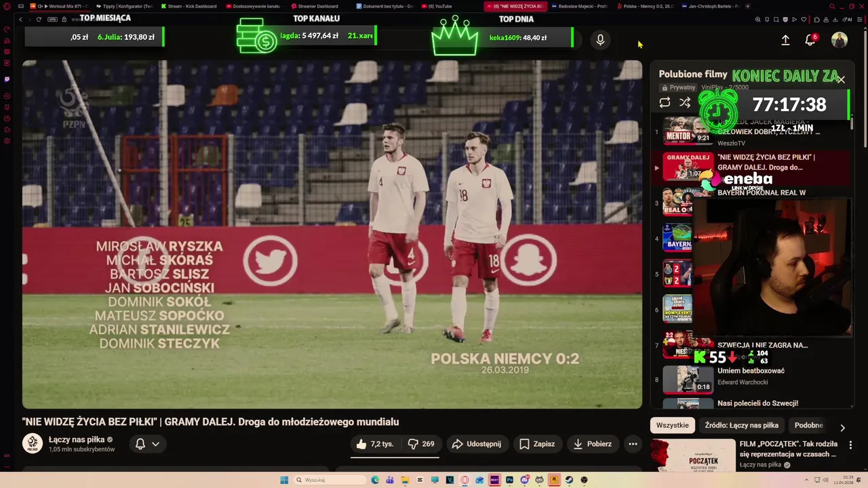Expand notification options chevron next to bell
Screen dimensions: 868x488
point(155,444)
